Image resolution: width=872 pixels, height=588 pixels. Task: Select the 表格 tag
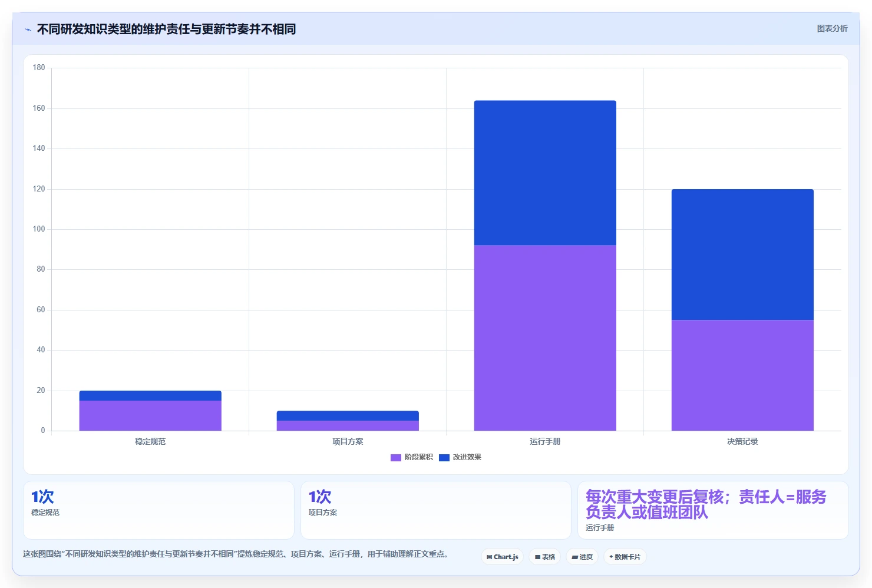[x=545, y=557]
